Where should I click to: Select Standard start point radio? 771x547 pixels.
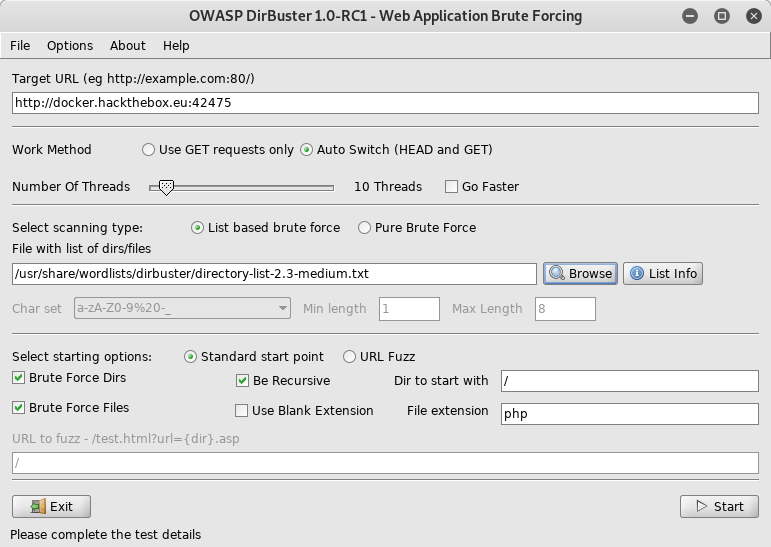click(x=190, y=356)
